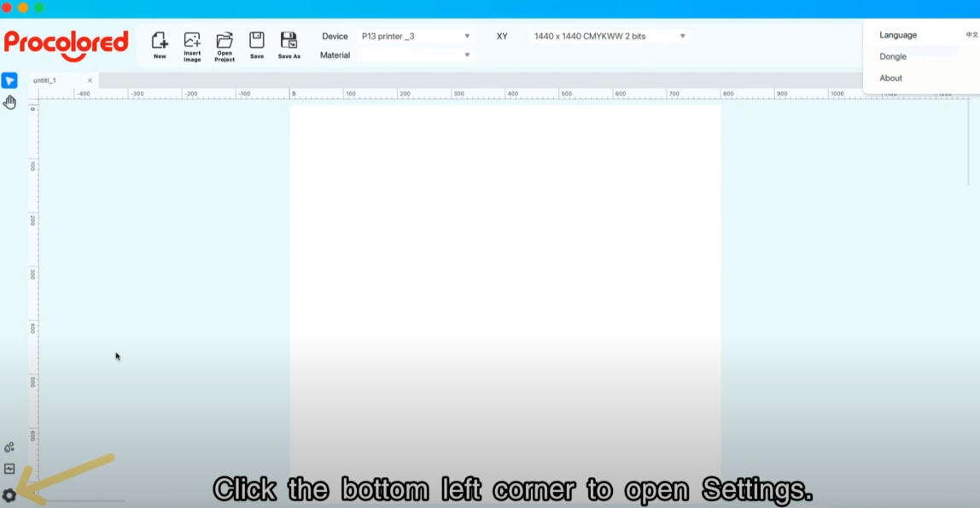The image size is (980, 508).
Task: Open a project with the Open Project icon
Action: pos(225,47)
